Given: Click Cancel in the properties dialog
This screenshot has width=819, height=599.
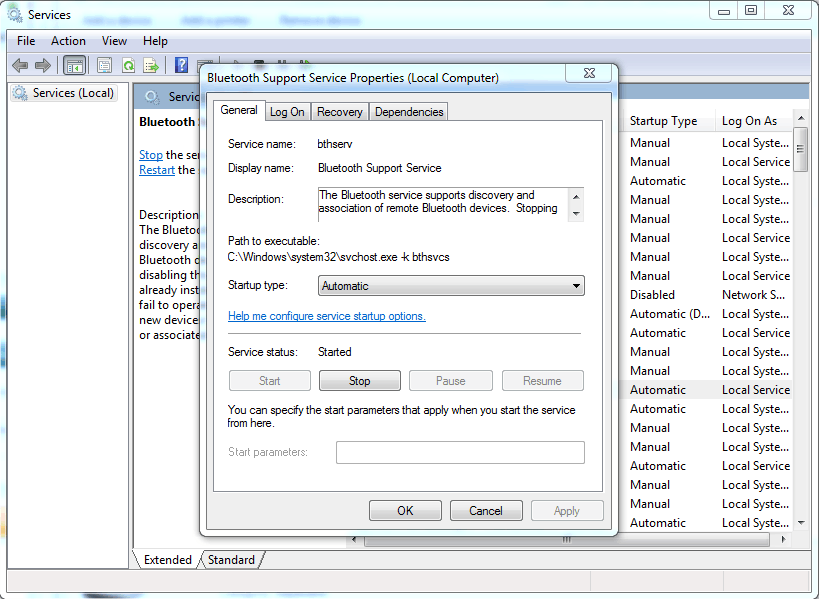Looking at the screenshot, I should click(x=486, y=511).
